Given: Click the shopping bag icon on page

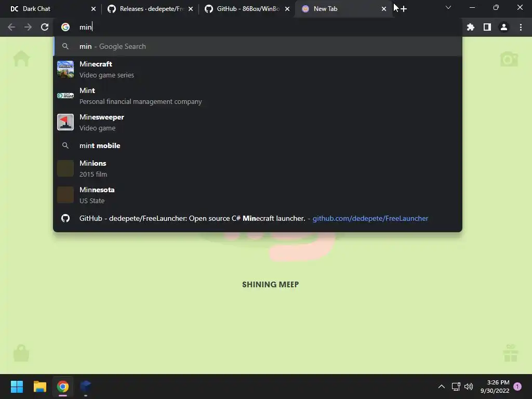Looking at the screenshot, I should (21, 353).
